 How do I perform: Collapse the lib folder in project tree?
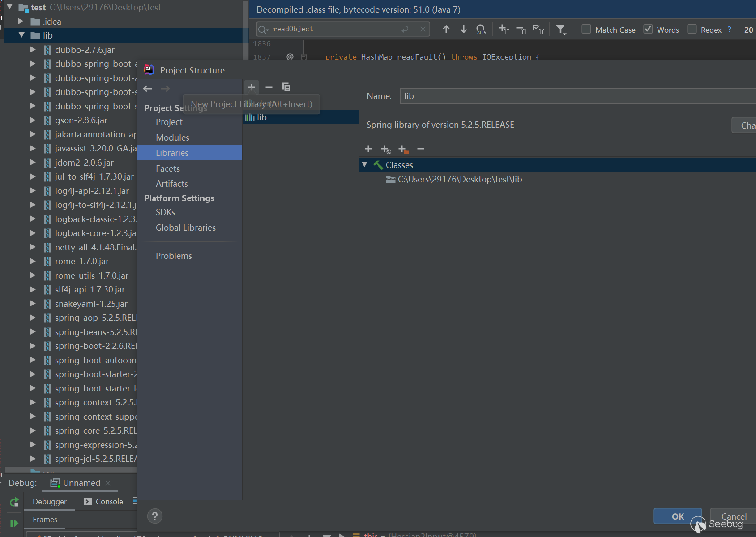[x=21, y=35]
